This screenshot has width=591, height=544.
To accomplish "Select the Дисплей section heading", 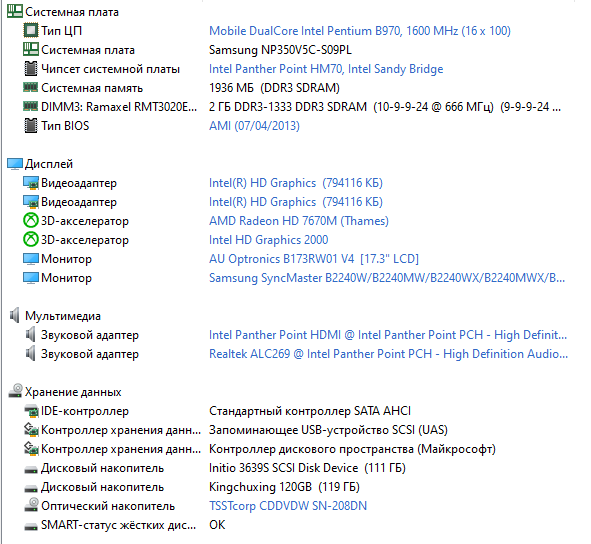I will point(49,164).
